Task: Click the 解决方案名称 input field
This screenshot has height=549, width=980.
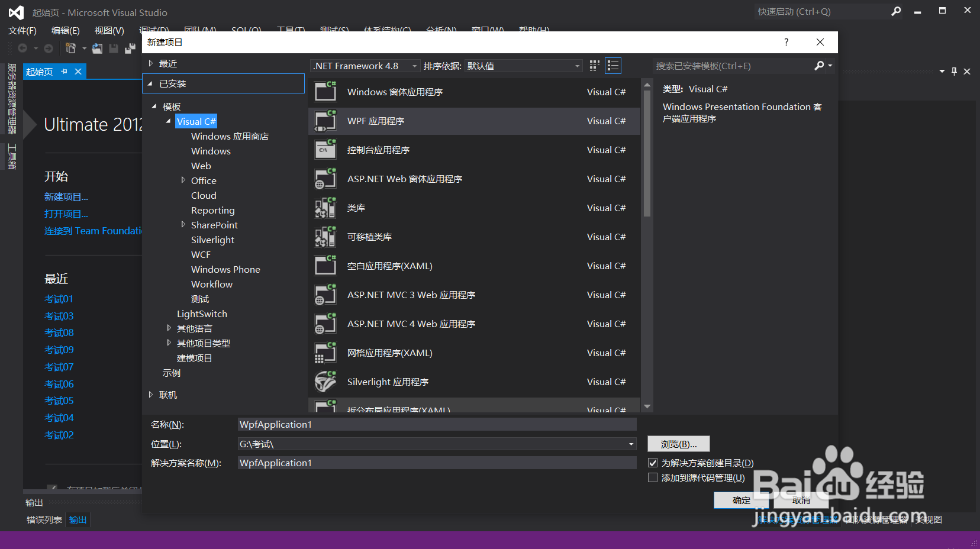Action: 437,463
